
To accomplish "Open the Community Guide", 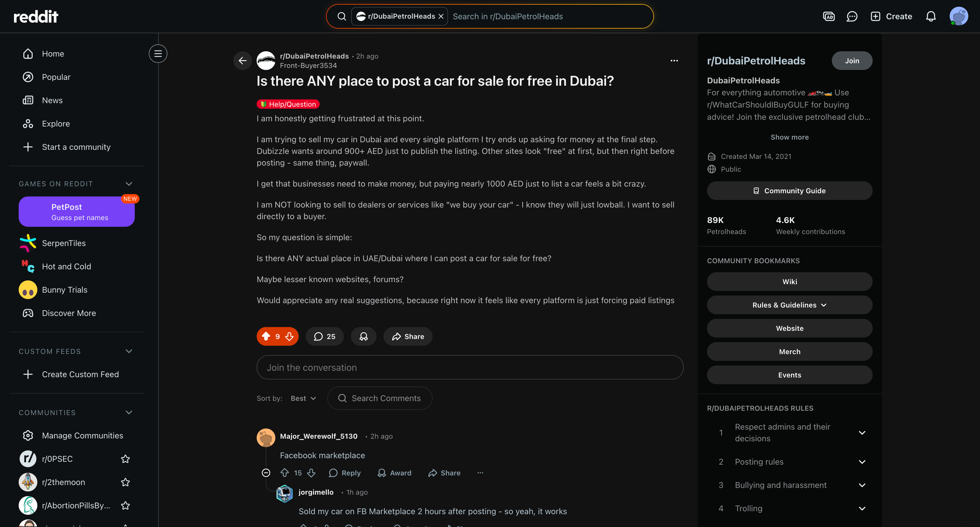I will [x=790, y=191].
